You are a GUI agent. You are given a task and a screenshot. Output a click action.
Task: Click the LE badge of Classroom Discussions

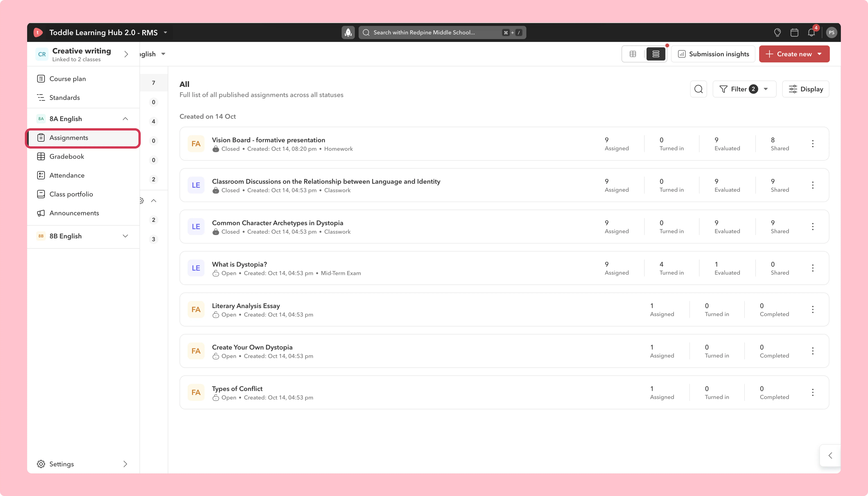coord(196,185)
